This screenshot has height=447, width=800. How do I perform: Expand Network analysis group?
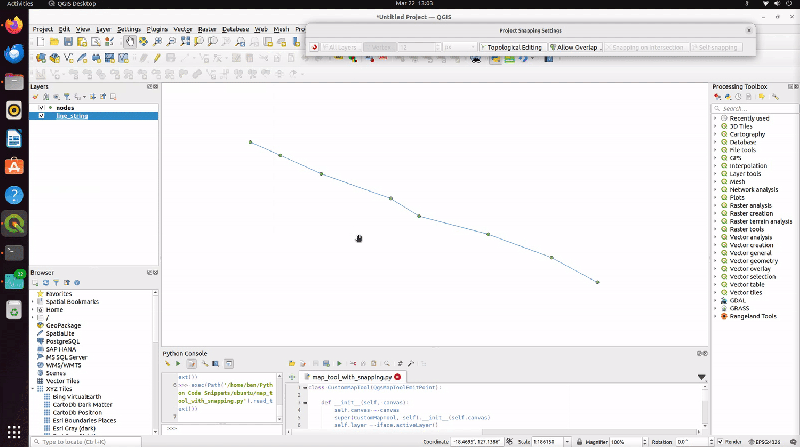[715, 190]
